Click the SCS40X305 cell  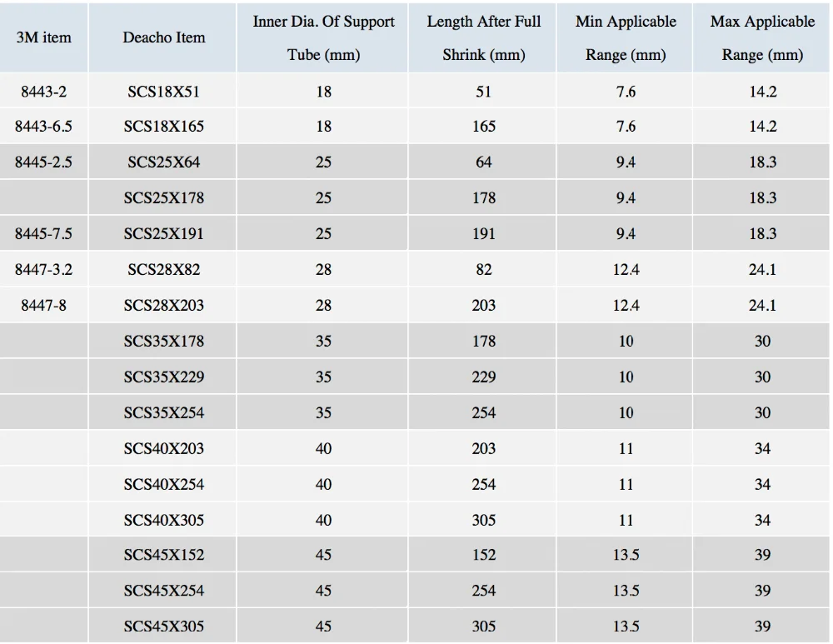tap(163, 521)
